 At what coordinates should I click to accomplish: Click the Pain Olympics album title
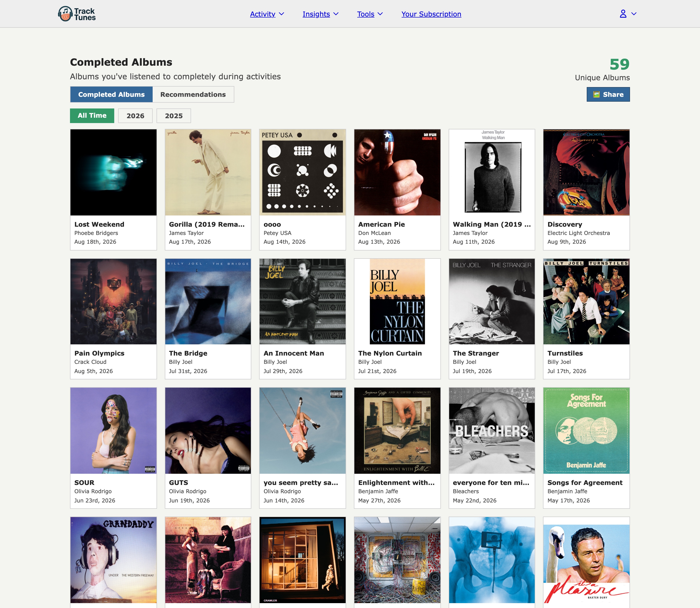coord(99,353)
